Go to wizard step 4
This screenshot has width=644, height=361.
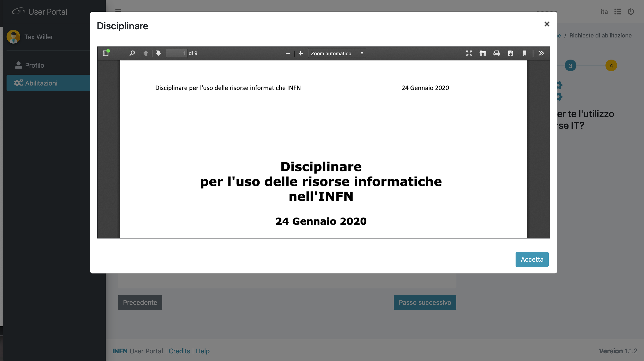(611, 66)
